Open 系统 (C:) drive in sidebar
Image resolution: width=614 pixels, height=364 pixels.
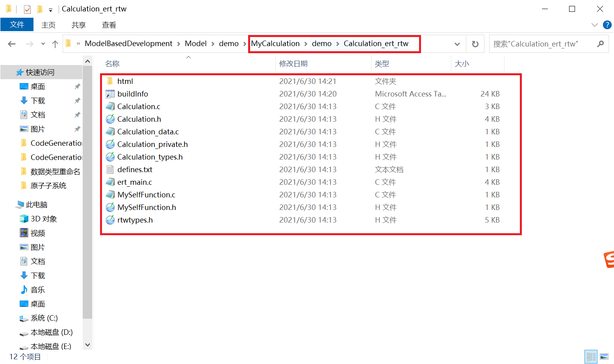pos(39,318)
